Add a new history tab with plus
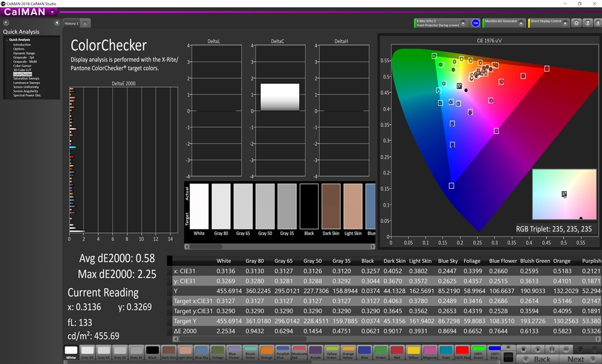The image size is (602, 364). pos(85,24)
